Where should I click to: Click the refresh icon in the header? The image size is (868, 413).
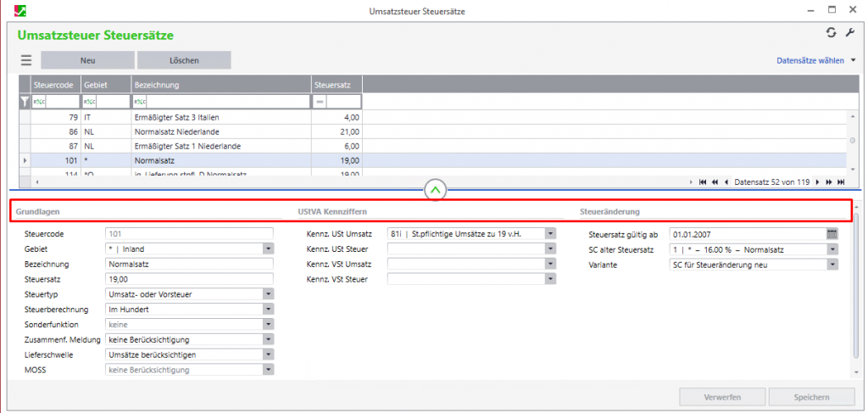(x=832, y=32)
